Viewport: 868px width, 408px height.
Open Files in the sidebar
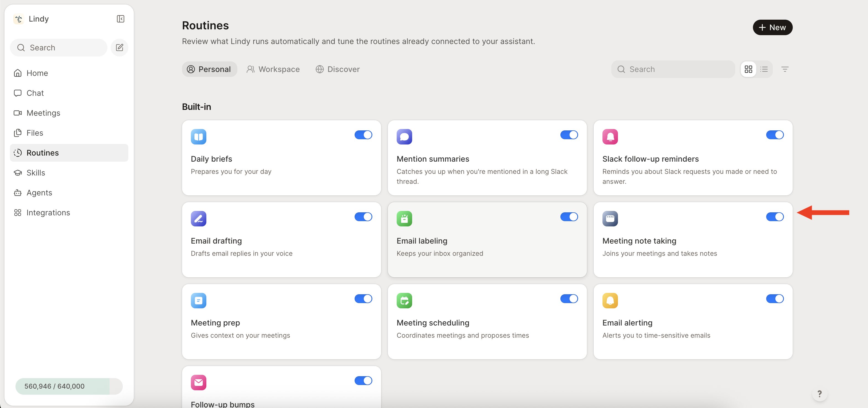tap(69, 133)
